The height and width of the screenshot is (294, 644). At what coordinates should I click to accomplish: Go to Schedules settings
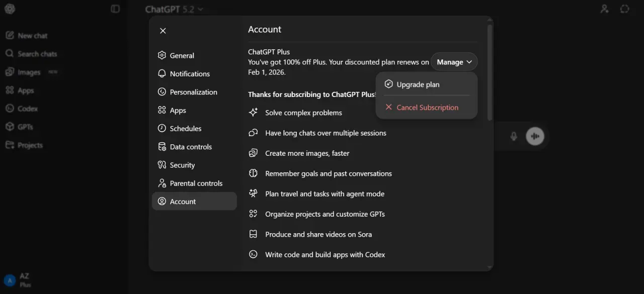[x=194, y=128]
